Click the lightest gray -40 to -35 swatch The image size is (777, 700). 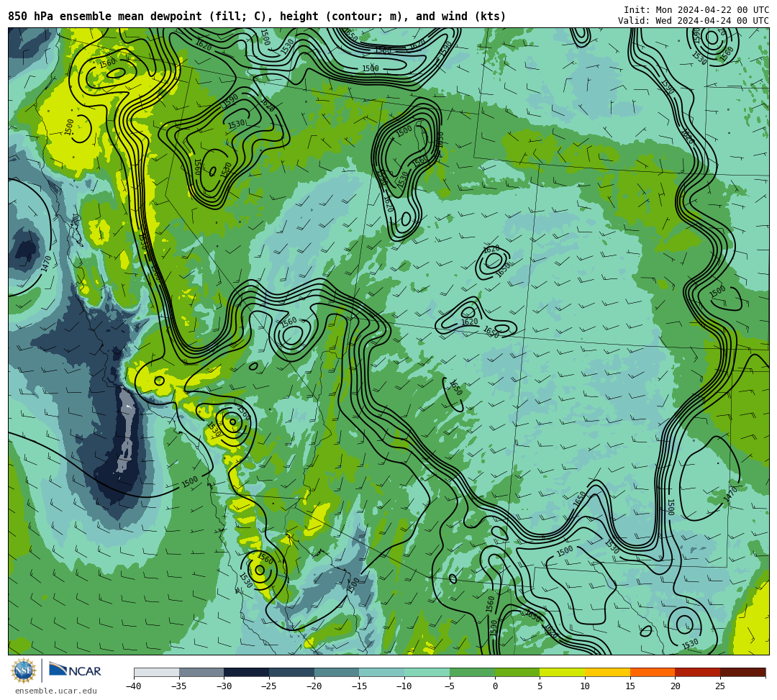(x=157, y=672)
